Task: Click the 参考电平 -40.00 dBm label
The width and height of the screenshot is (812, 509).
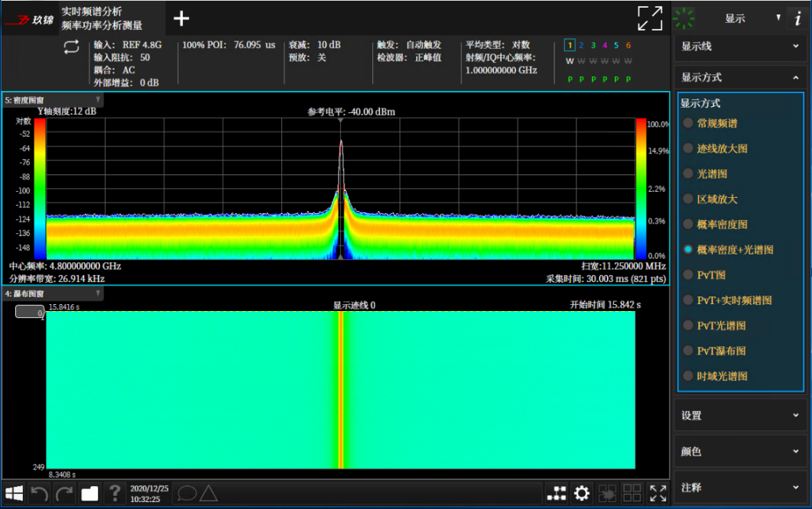Action: pos(351,112)
